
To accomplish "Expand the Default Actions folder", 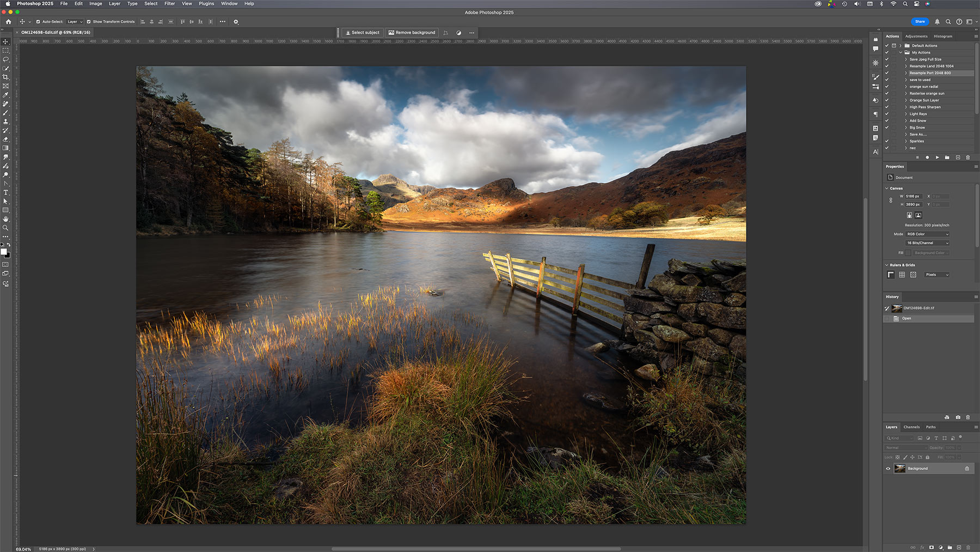I will point(901,46).
